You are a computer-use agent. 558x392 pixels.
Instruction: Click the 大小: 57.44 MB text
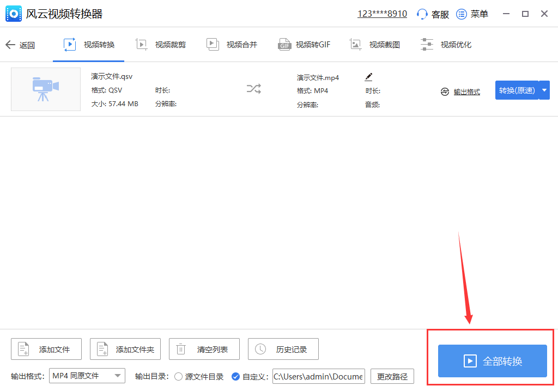point(114,104)
